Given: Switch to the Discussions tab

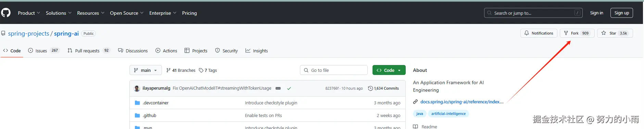Looking at the screenshot, I should [133, 51].
